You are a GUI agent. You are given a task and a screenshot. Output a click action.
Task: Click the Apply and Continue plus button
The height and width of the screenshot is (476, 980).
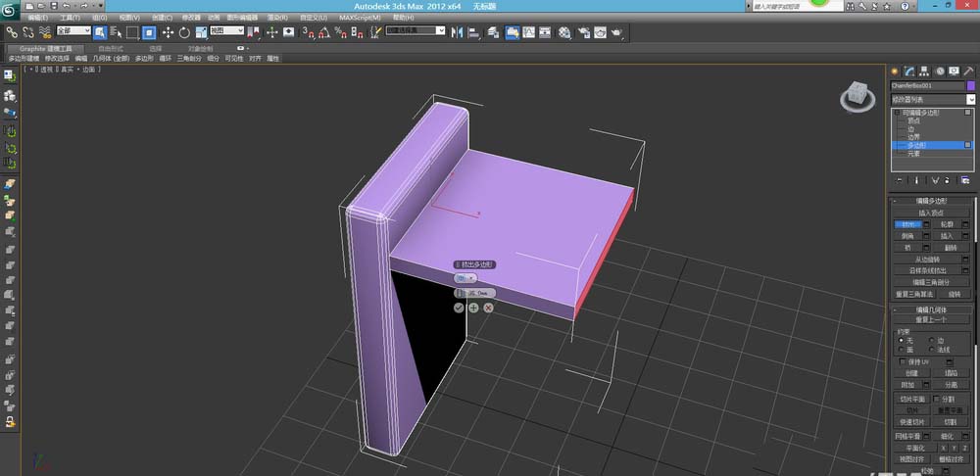tap(473, 308)
